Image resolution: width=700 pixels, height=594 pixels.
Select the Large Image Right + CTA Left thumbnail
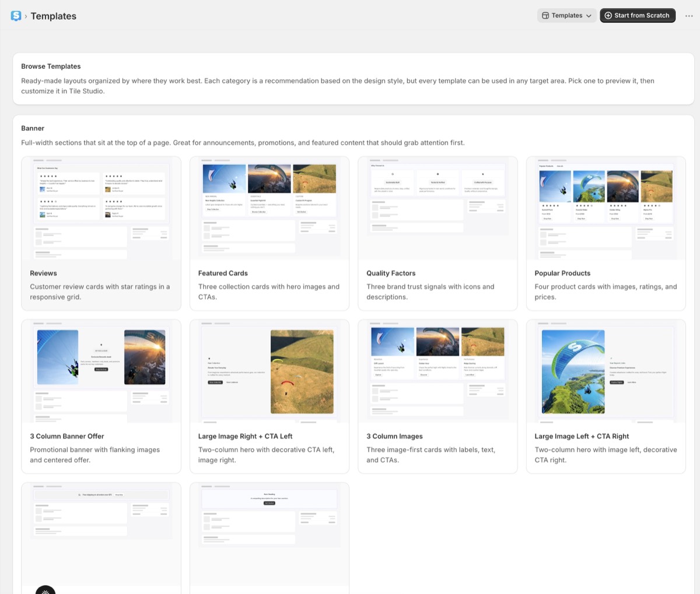point(269,371)
